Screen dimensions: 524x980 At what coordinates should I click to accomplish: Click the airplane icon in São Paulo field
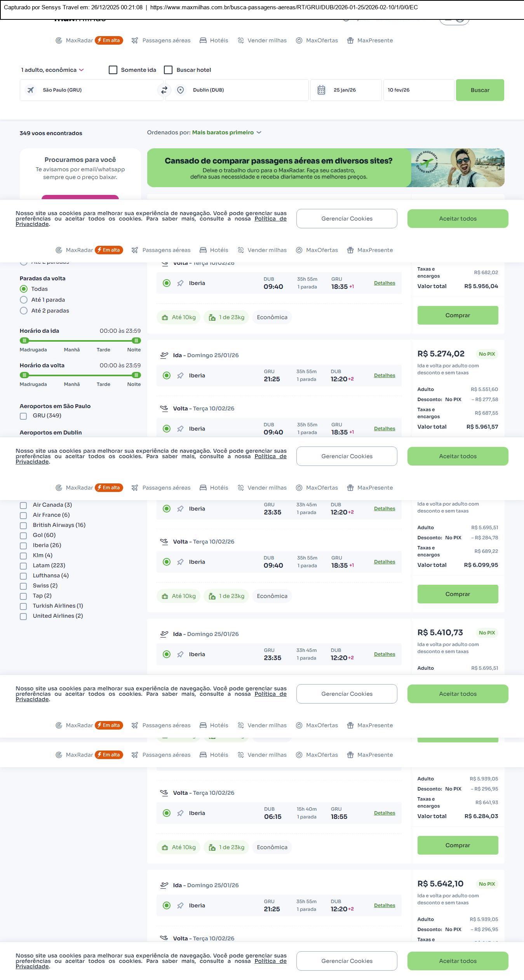pos(30,90)
